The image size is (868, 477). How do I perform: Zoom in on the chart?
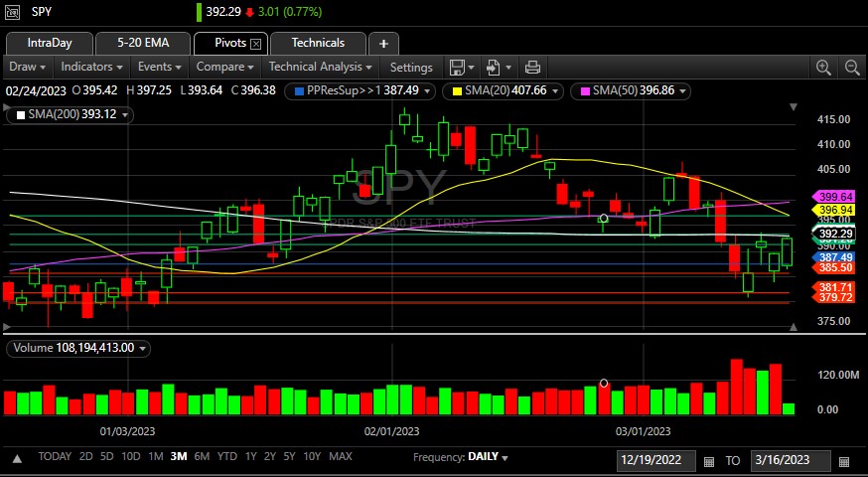[x=823, y=68]
